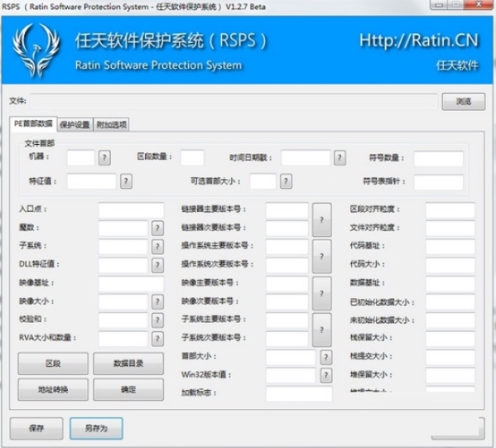Screen dimensions: 496x448
Task: Click the 链接器次要版本号 input field
Action: pyautogui.click(x=287, y=229)
